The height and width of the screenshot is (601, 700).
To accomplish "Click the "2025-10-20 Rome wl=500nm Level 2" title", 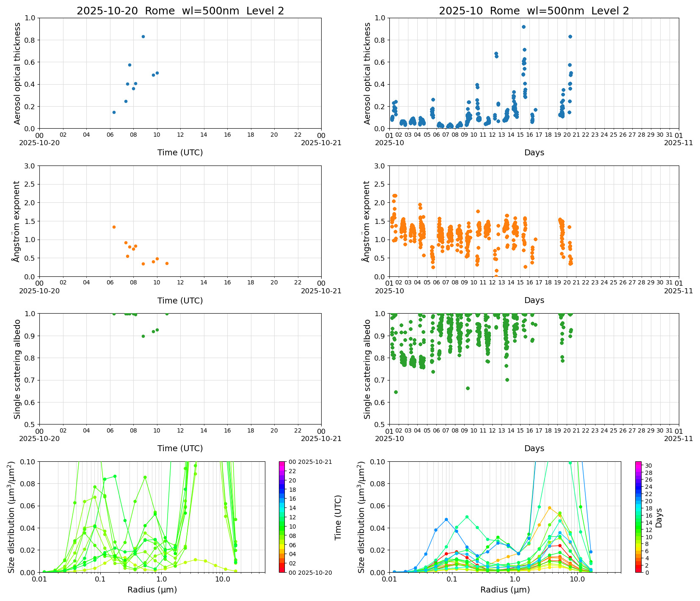I will [180, 11].
